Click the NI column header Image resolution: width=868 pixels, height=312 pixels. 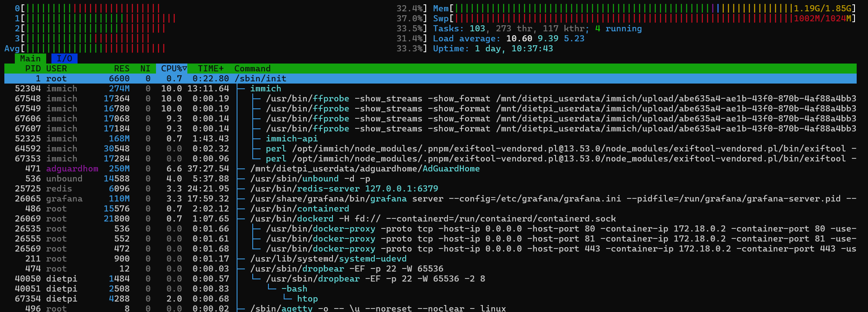pos(145,68)
